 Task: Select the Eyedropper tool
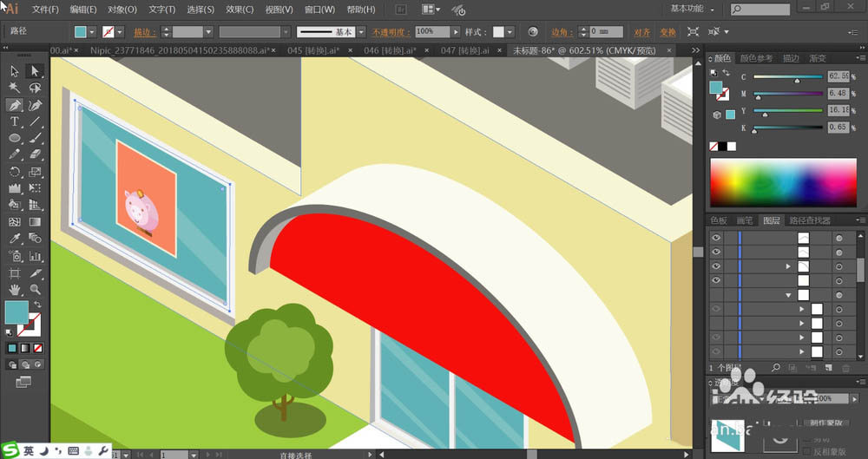[15, 239]
